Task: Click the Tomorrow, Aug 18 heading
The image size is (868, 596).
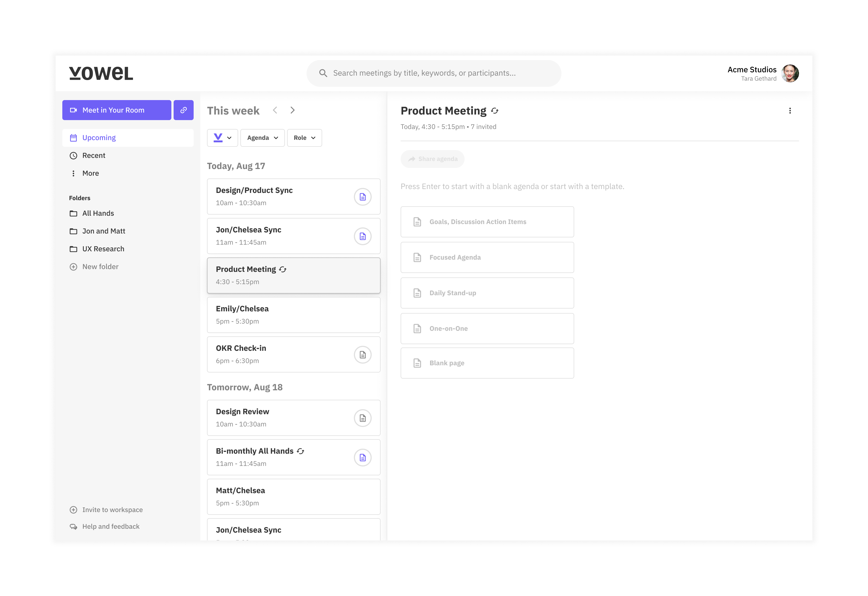Action: 245,387
